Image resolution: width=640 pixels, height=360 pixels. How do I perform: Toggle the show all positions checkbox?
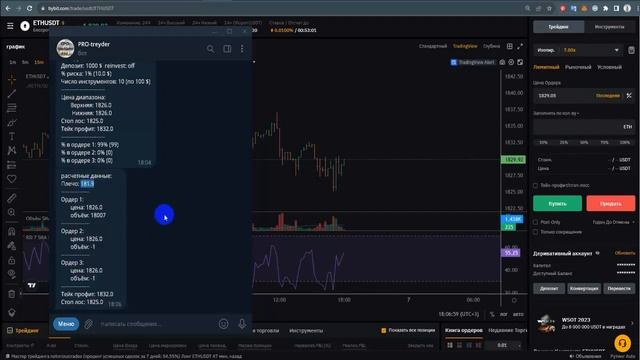tap(383, 330)
